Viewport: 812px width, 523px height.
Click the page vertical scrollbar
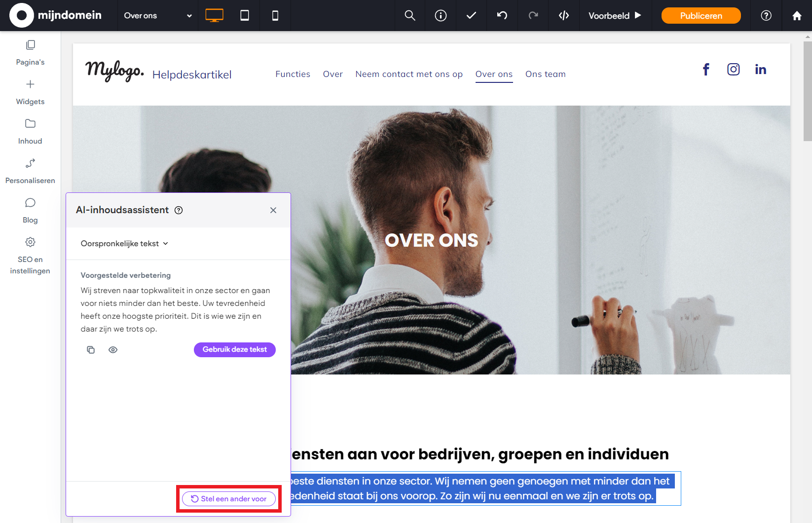click(x=808, y=91)
